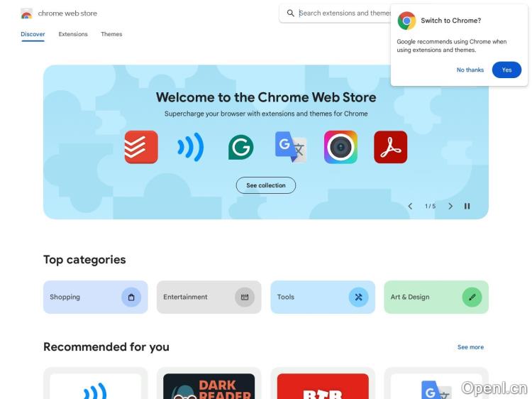
Task: Open the Discover tab
Action: click(33, 34)
